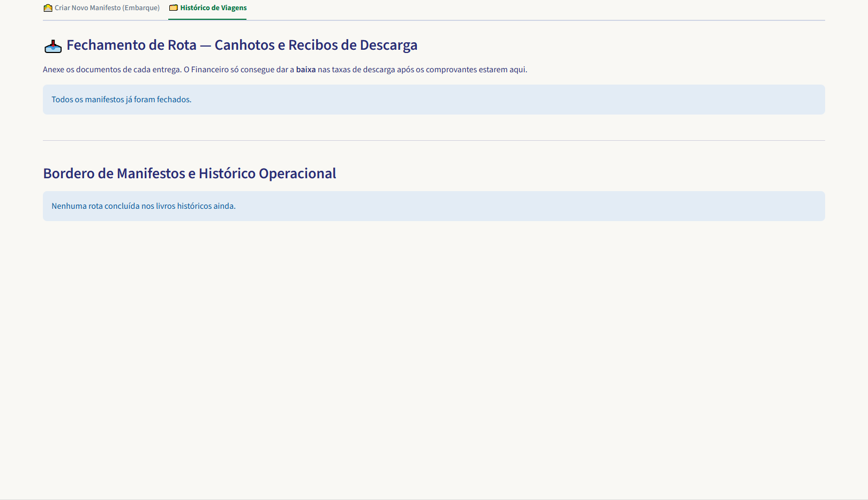The width and height of the screenshot is (868, 500).
Task: Click the 'Nenhuma rota concluída nos livros históricos ainda.' message
Action: click(434, 206)
